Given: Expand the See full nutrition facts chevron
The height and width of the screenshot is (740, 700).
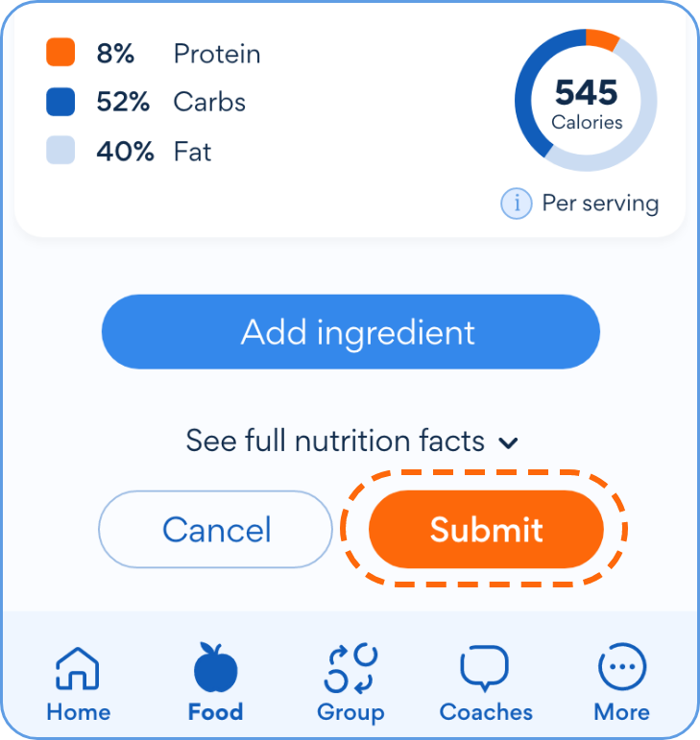Looking at the screenshot, I should (509, 442).
